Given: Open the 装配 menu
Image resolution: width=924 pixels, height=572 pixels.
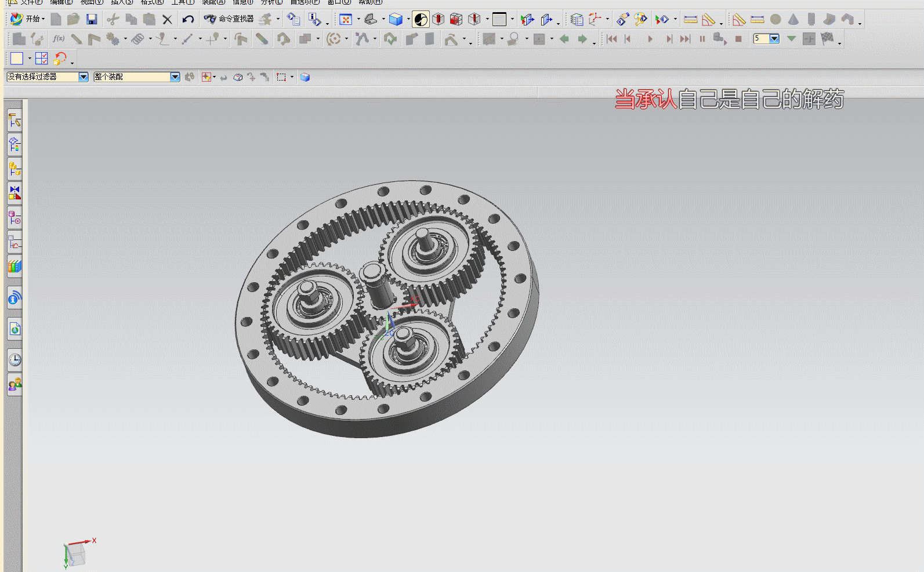Looking at the screenshot, I should click(x=213, y=2).
